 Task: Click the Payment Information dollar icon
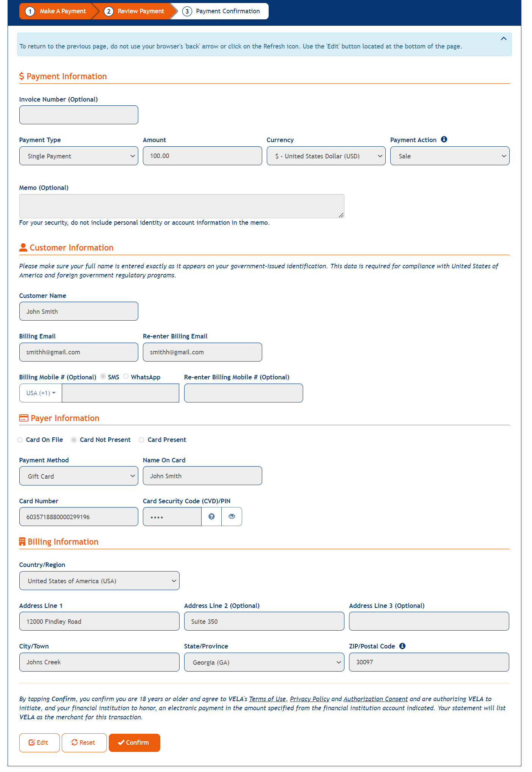(x=22, y=76)
